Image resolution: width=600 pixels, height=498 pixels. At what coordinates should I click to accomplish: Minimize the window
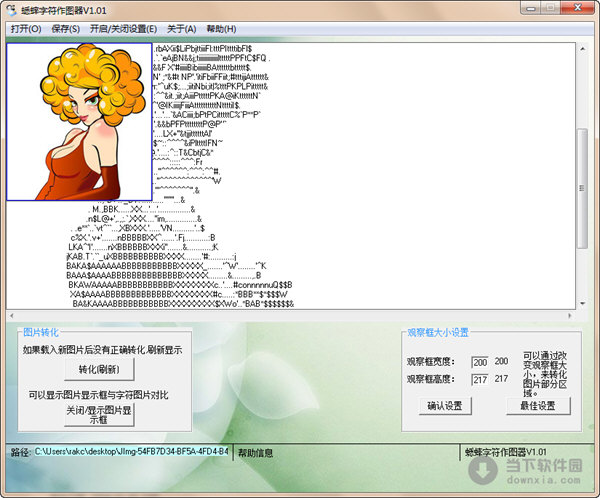pos(531,8)
